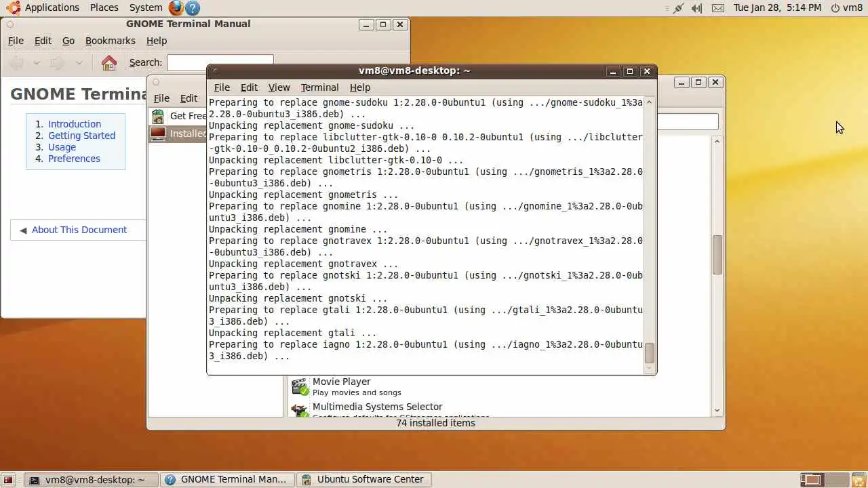Open Help menu in Terminal Manual
Image resolution: width=868 pixels, height=488 pixels.
157,41
